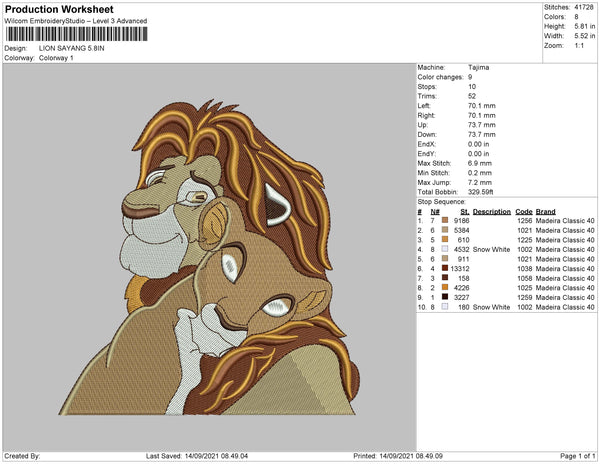The image size is (600, 464).
Task: Click 'Snow White' description in row 10
Action: 491,307
